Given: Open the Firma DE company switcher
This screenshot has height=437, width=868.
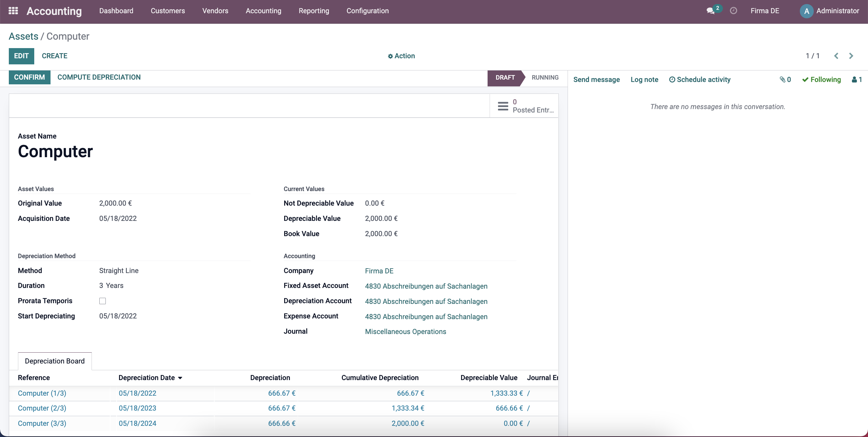Looking at the screenshot, I should coord(765,11).
